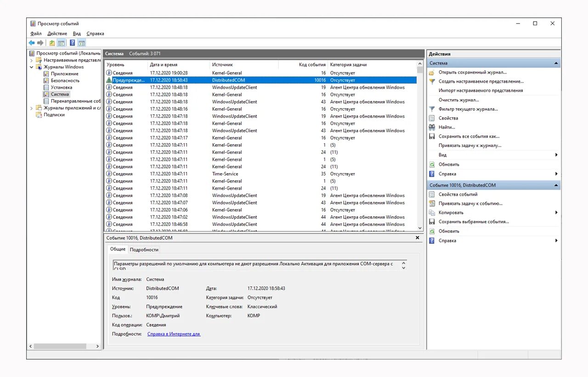The width and height of the screenshot is (588, 377).
Task: Open the Файл menu
Action: (36, 34)
